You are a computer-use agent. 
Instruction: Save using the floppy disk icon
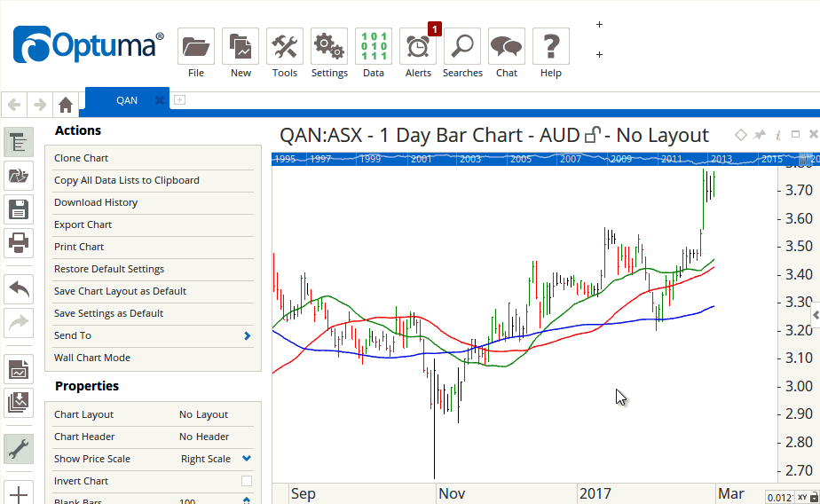[19, 209]
